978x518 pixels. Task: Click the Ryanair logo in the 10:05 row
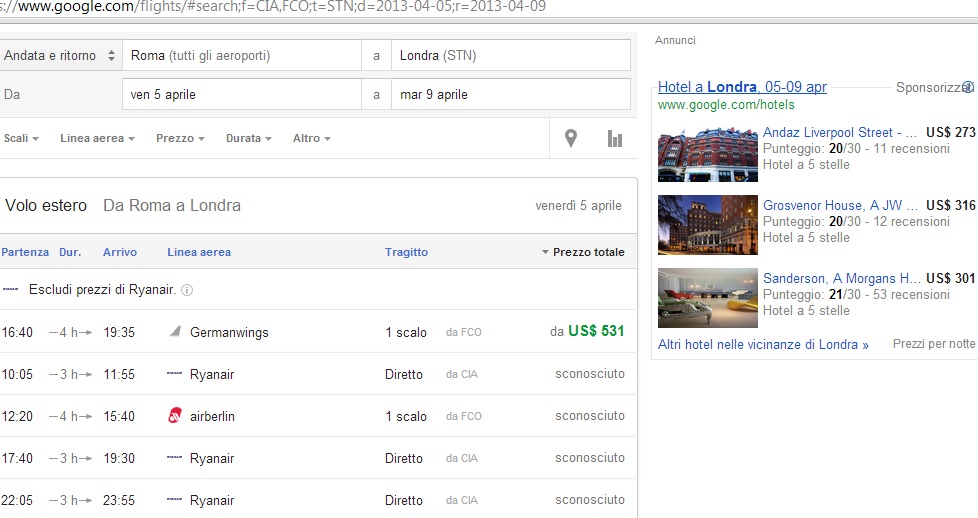coord(175,374)
